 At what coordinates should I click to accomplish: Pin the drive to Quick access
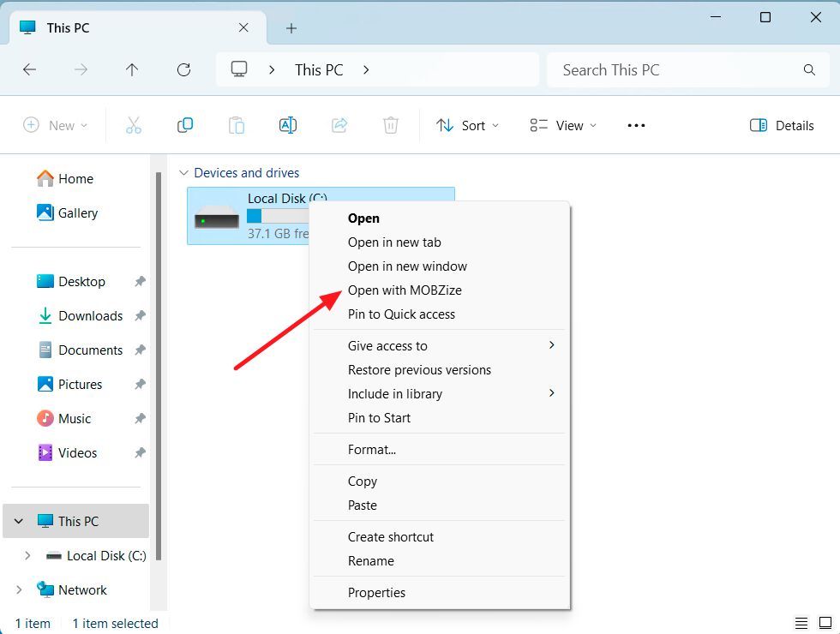click(401, 314)
